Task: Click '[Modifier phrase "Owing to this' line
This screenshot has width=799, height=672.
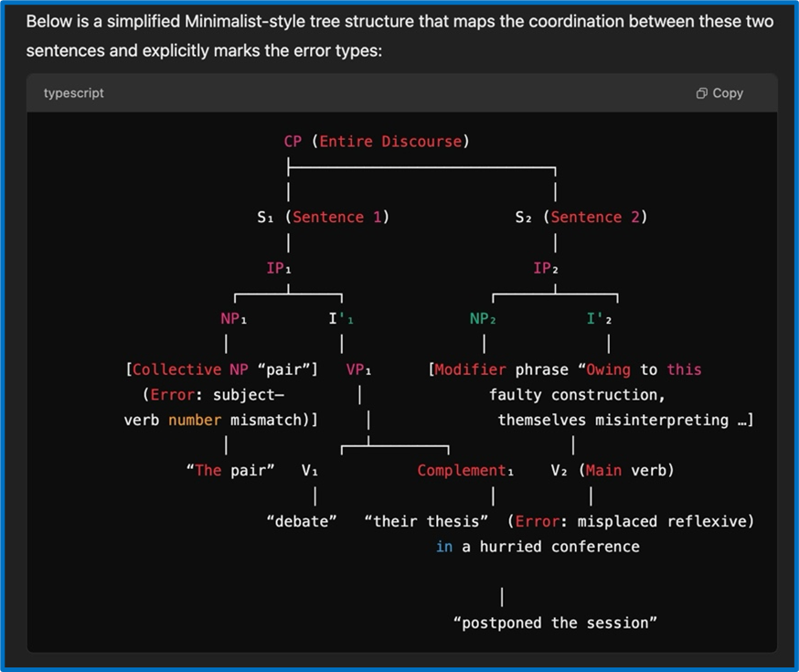Action: tap(565, 369)
